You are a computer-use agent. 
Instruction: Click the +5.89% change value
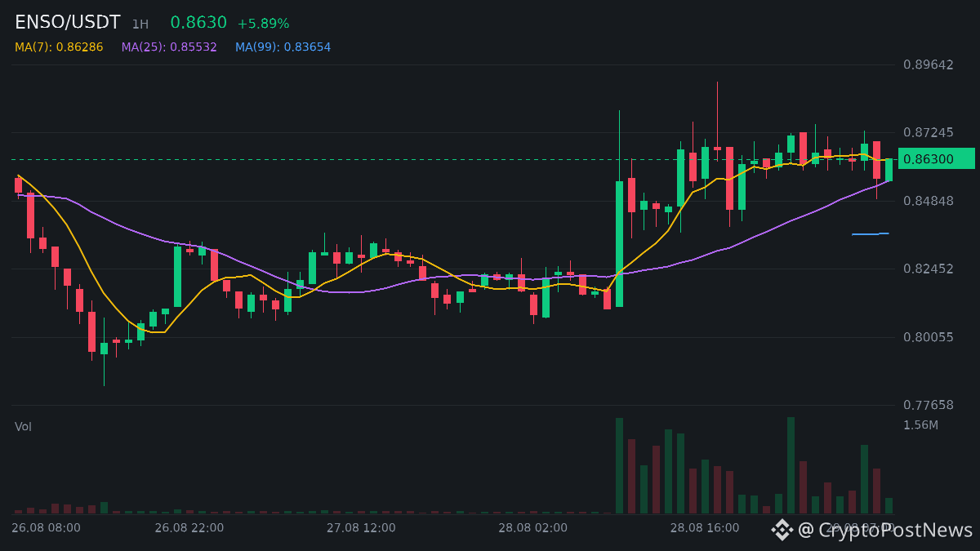[x=263, y=24]
